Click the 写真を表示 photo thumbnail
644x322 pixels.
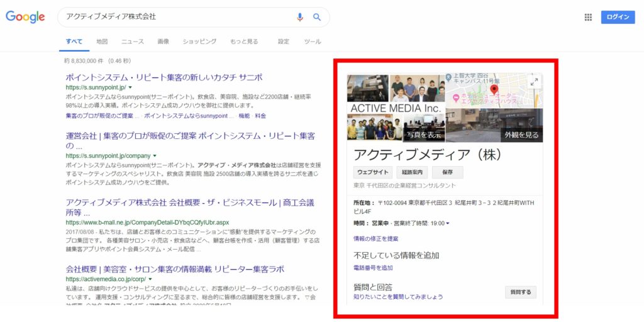pyautogui.click(x=424, y=128)
